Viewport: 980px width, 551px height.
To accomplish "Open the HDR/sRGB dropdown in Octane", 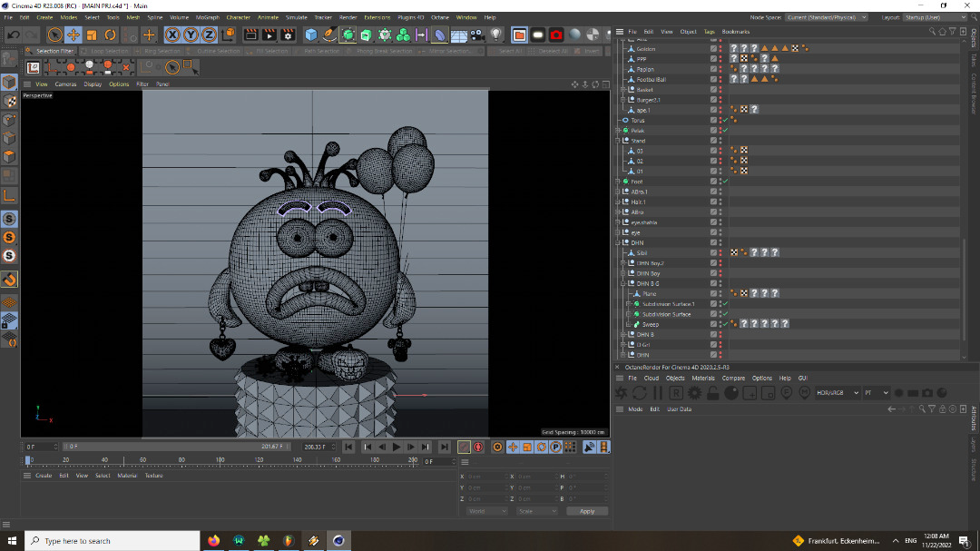I will (836, 392).
